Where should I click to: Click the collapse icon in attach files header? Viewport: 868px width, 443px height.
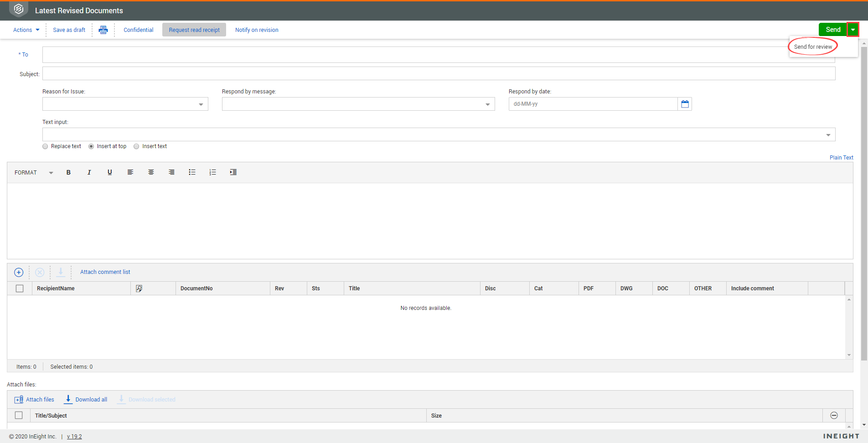[x=834, y=415]
